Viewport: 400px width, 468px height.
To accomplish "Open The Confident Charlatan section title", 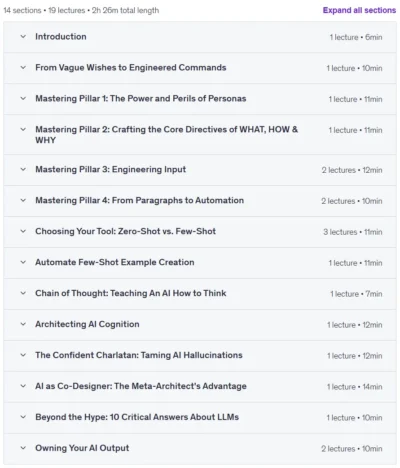I will pos(139,355).
